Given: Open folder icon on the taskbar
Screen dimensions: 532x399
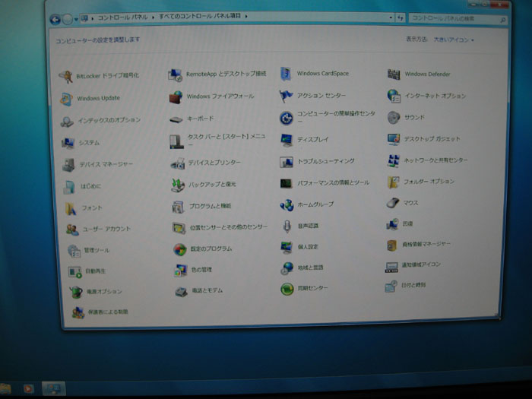Looking at the screenshot, I should [x=5, y=389].
